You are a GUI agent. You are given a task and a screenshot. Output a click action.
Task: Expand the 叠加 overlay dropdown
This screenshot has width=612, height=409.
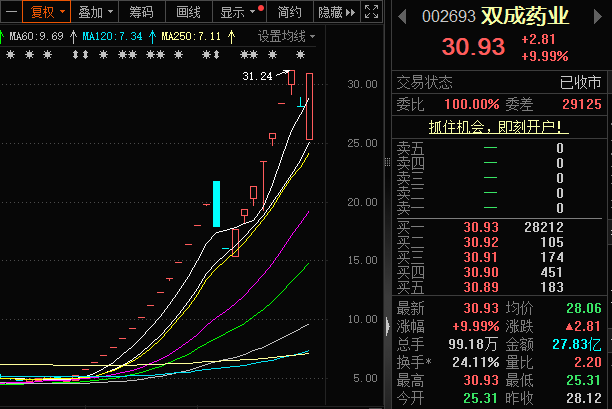click(97, 13)
